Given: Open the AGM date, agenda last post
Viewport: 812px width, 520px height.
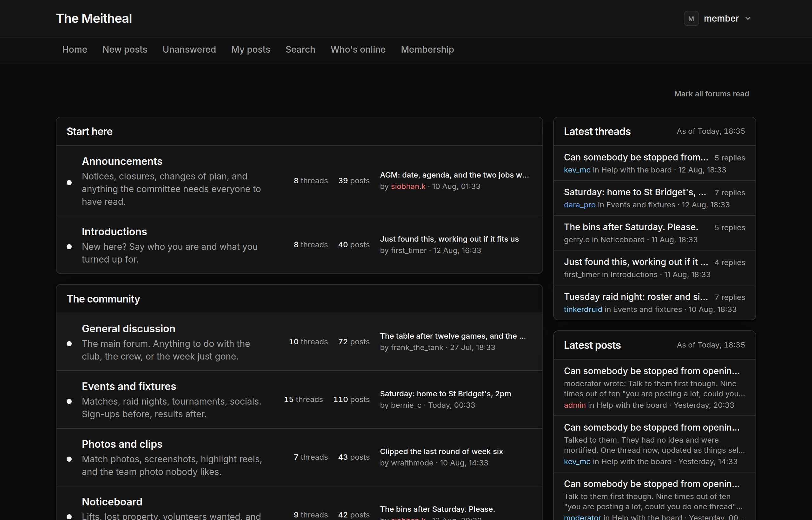Looking at the screenshot, I should [x=454, y=175].
